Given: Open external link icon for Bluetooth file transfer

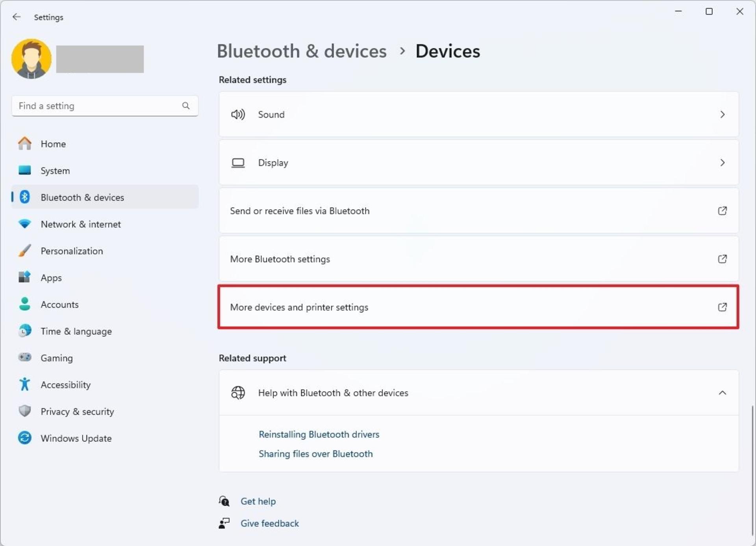Looking at the screenshot, I should (722, 211).
